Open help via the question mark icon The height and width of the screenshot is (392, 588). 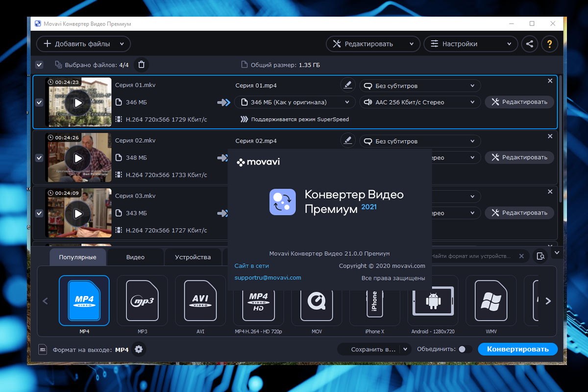(550, 44)
